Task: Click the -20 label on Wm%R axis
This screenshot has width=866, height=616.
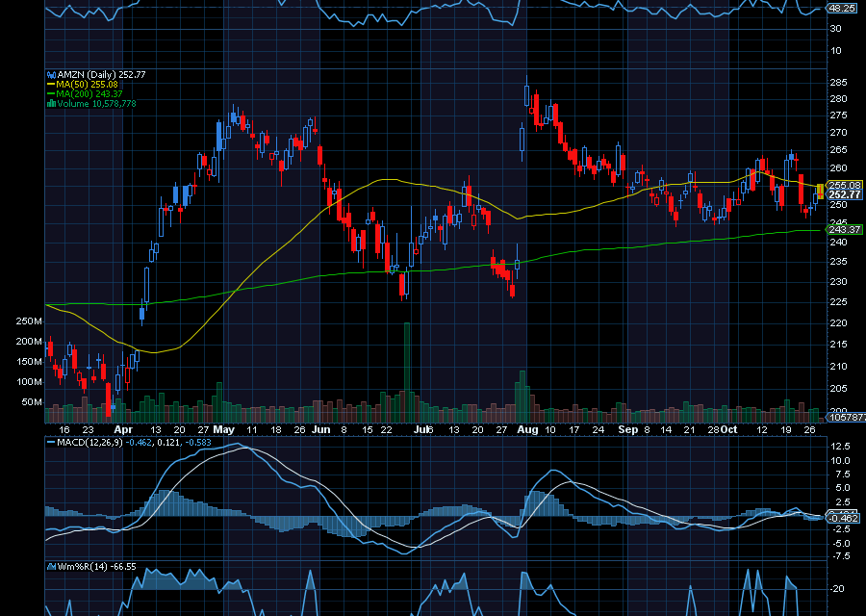Action: click(838, 589)
